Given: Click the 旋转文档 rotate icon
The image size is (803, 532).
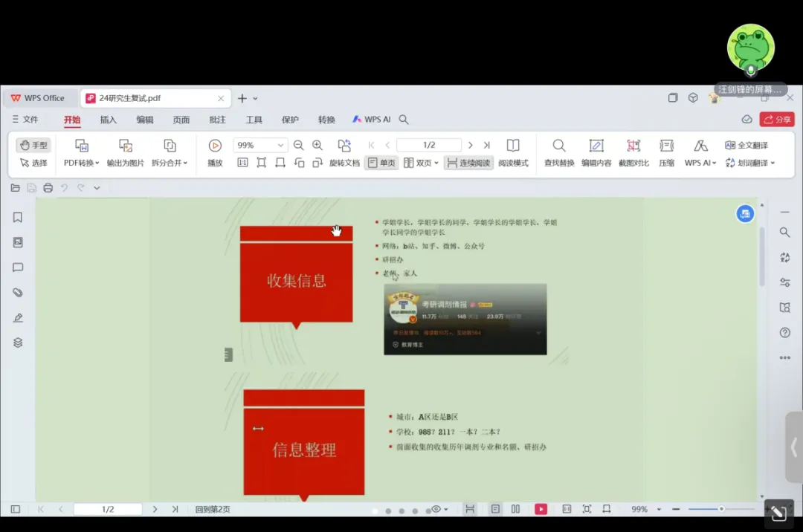Looking at the screenshot, I should [x=344, y=146].
